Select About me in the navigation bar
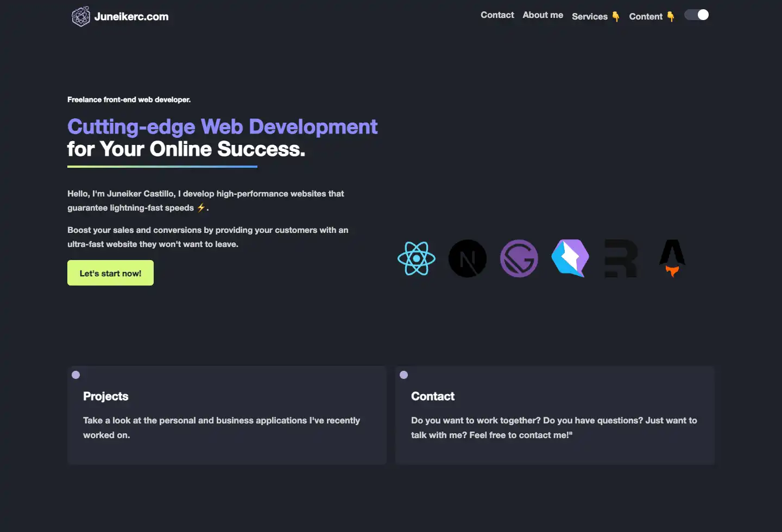This screenshot has width=782, height=532. (543, 15)
